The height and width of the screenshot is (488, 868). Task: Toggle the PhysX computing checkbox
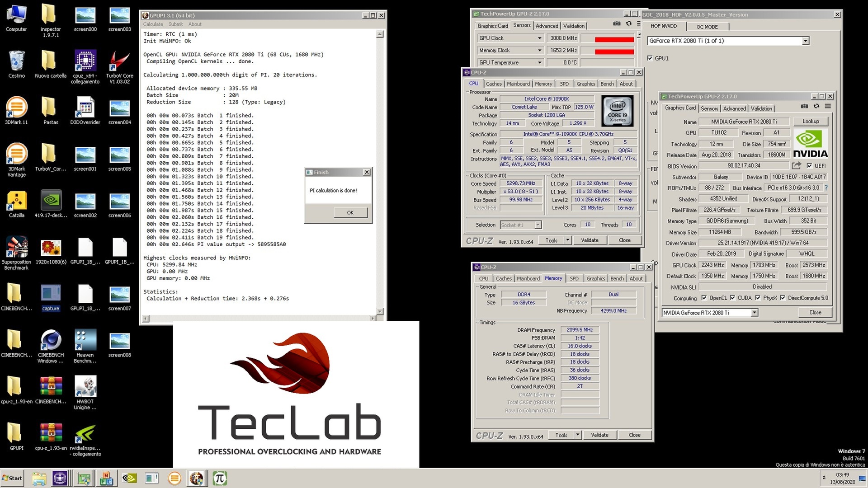pos(758,298)
